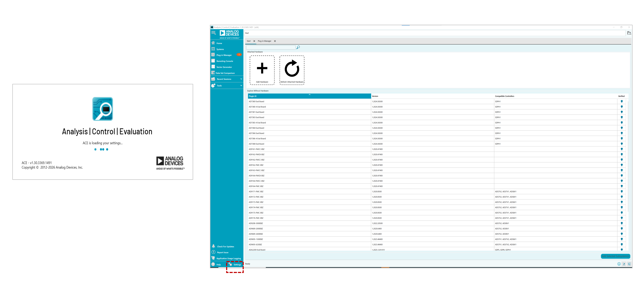Image resolution: width=644 pixels, height=282 pixels.
Task: Click the open session folder icon top-right
Action: [x=629, y=33]
